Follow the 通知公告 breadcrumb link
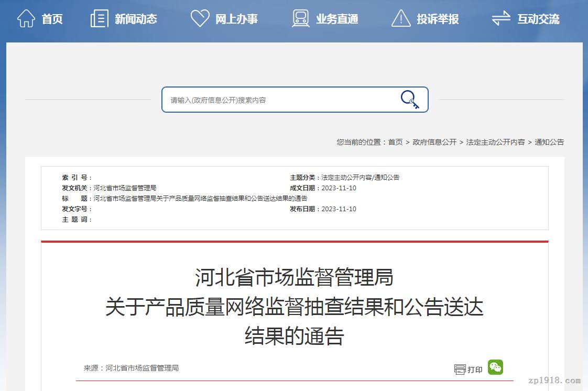588x391 pixels. [x=549, y=142]
